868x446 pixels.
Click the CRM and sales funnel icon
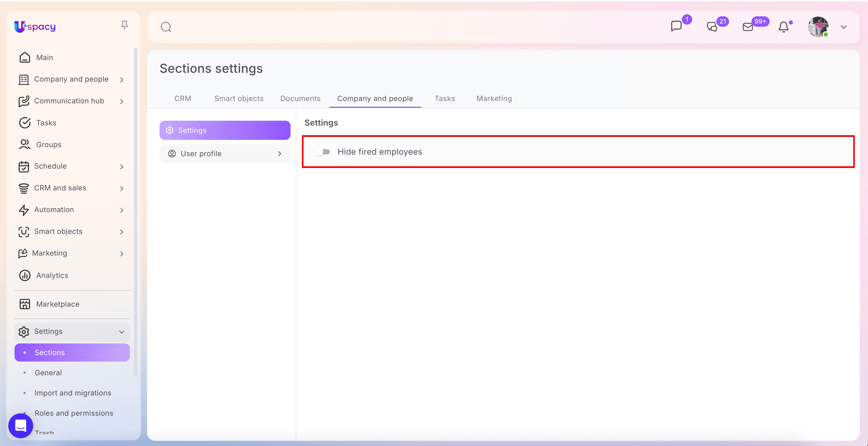pos(24,188)
